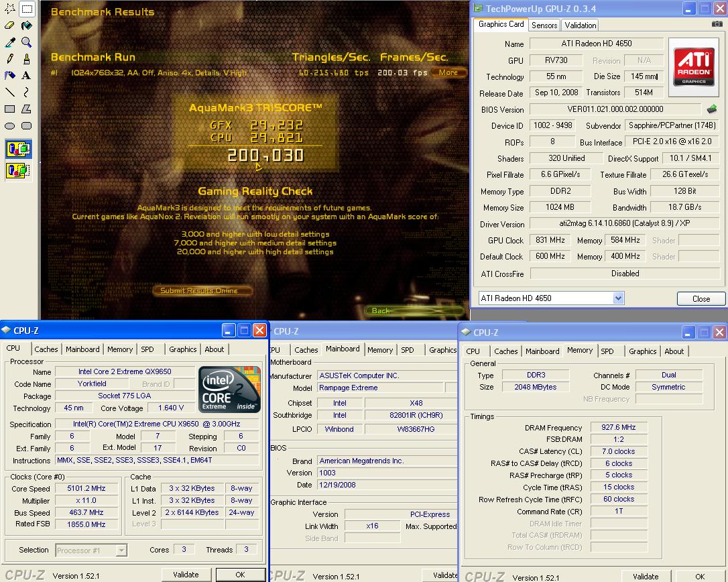Click the BIOS date 12/19/2008
Image resolution: width=728 pixels, height=582 pixels.
click(x=387, y=485)
